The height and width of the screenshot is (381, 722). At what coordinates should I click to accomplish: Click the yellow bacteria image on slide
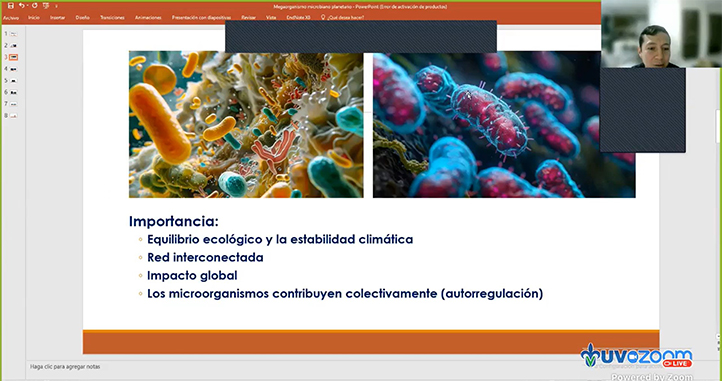pyautogui.click(x=246, y=125)
